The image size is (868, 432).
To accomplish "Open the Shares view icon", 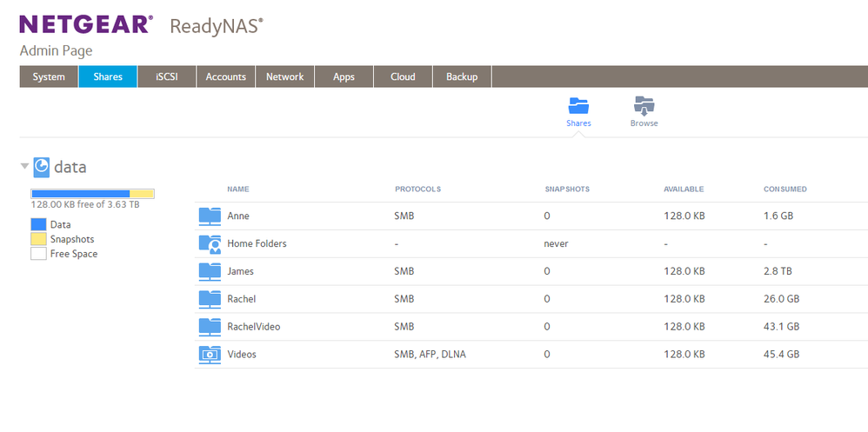I will point(578,106).
